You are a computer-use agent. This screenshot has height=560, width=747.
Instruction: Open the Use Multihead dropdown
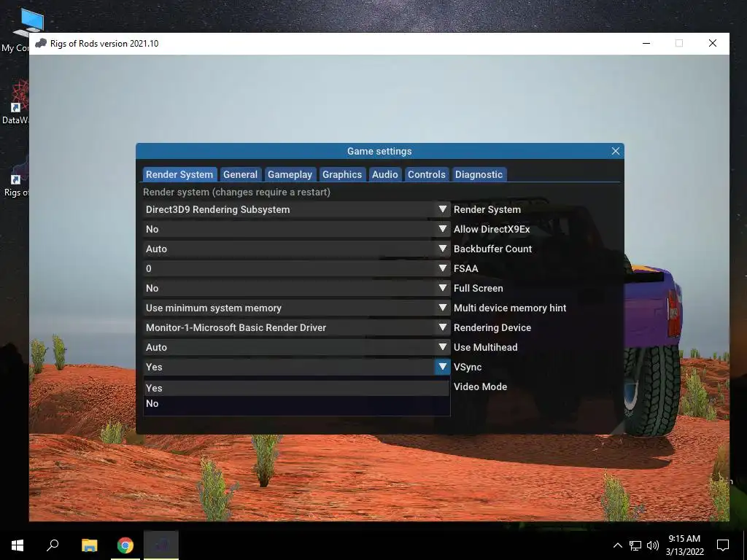(x=296, y=347)
